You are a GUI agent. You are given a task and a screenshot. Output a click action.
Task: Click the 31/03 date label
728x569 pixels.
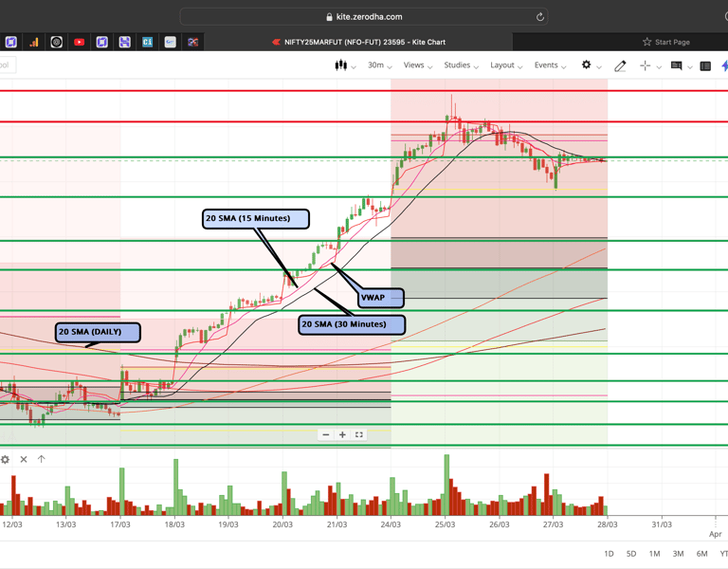coord(662,524)
